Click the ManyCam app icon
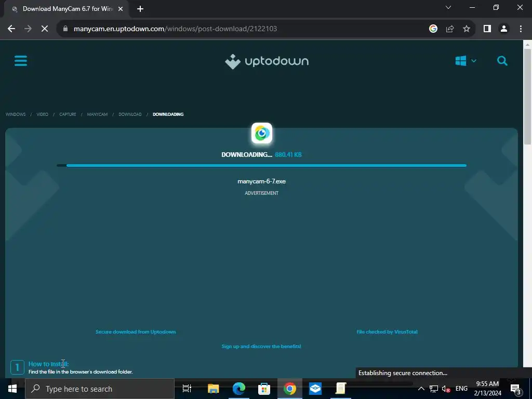This screenshot has height=399, width=532. (262, 134)
